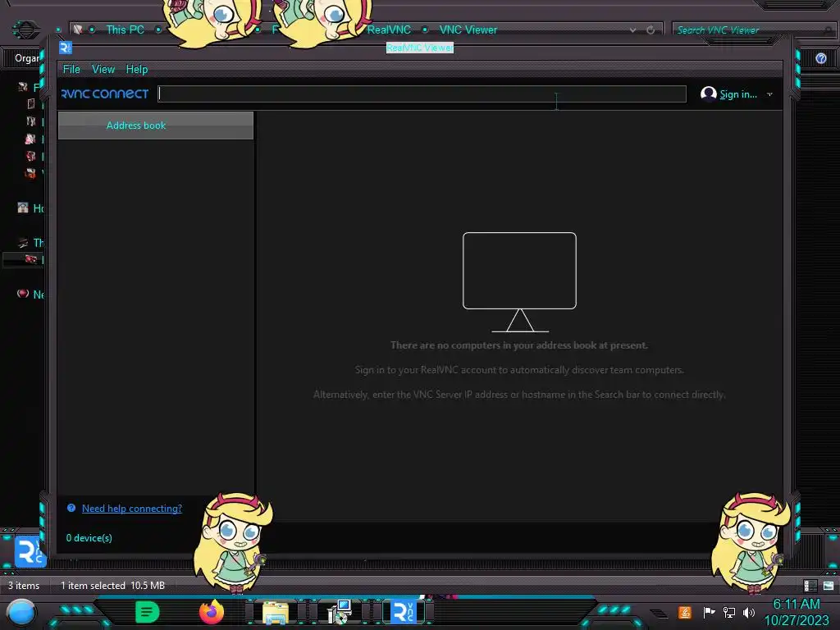Viewport: 840px width, 630px height.
Task: Click the 'Sign in to your RealVNC account' text
Action: click(519, 370)
